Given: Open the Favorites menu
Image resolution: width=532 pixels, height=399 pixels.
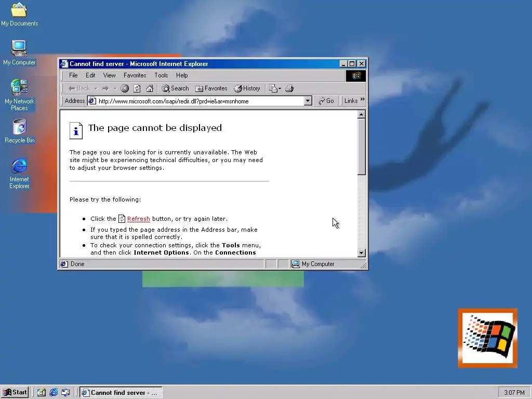Looking at the screenshot, I should coord(135,75).
